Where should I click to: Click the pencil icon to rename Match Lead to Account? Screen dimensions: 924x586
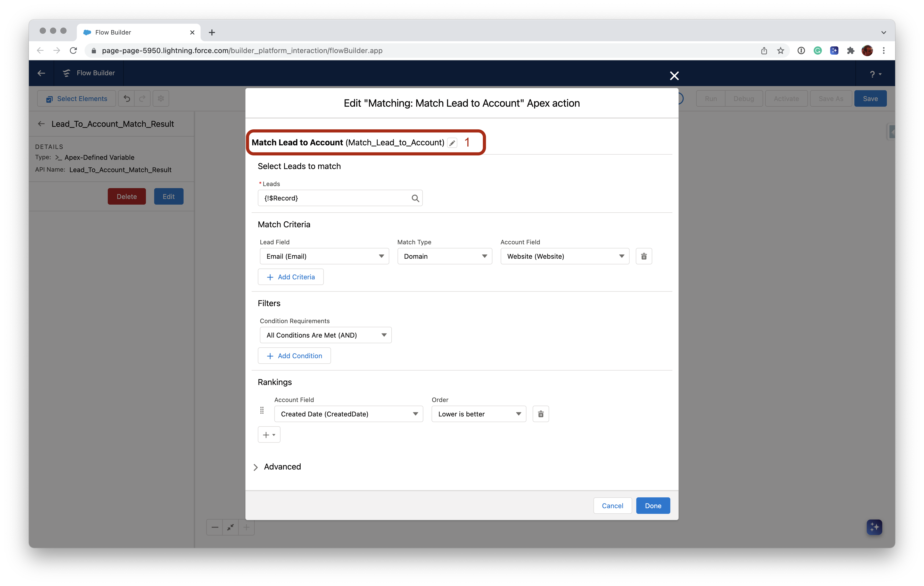coord(452,142)
